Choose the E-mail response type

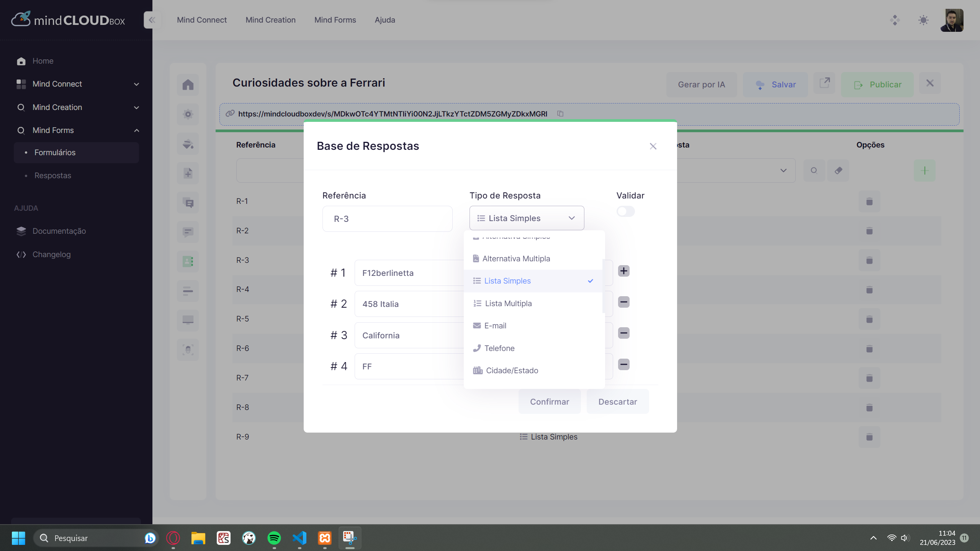[495, 326]
